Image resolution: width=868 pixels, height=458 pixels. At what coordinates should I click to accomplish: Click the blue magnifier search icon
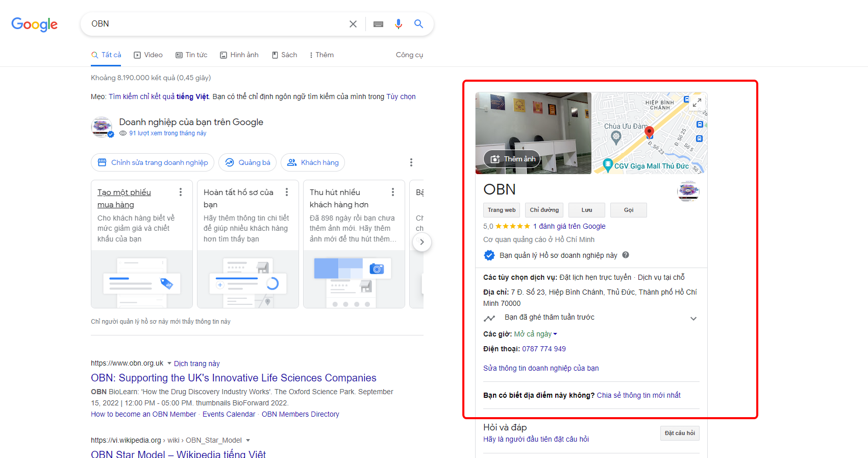(418, 24)
